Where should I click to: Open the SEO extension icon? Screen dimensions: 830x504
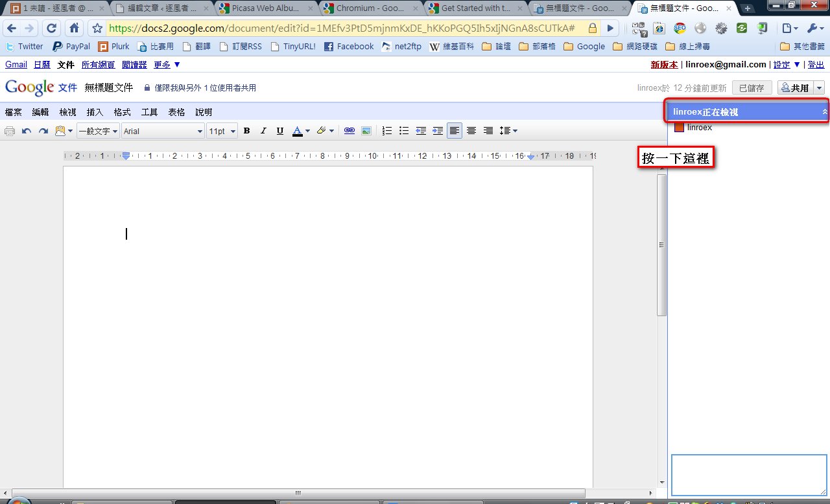[680, 29]
